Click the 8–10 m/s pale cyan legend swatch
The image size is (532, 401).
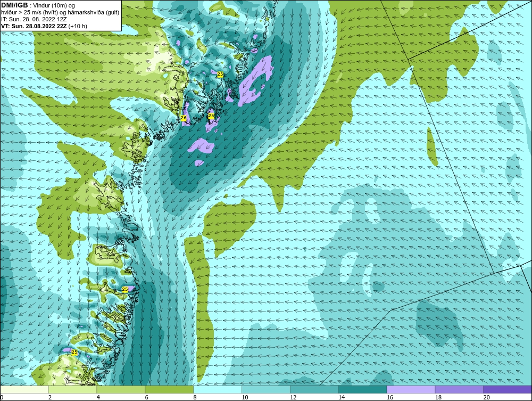[218, 389]
